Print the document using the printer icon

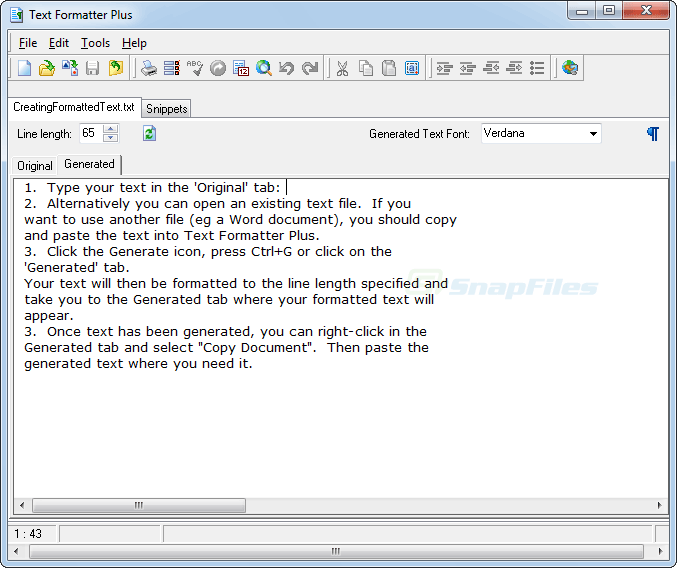click(x=149, y=68)
